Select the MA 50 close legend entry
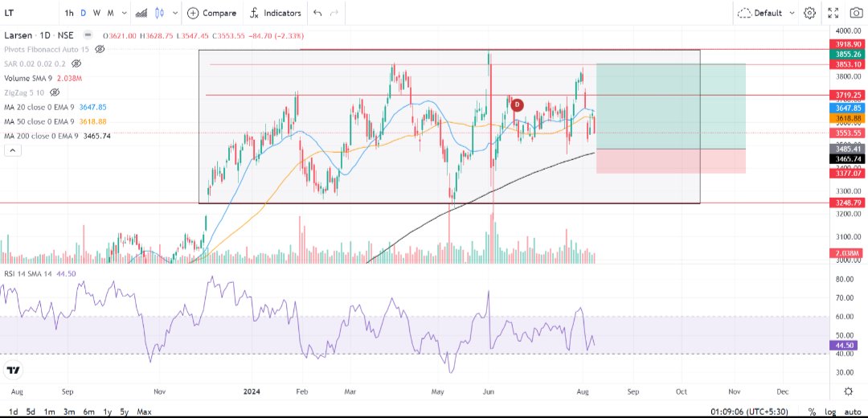The height and width of the screenshot is (418, 868). [55, 121]
